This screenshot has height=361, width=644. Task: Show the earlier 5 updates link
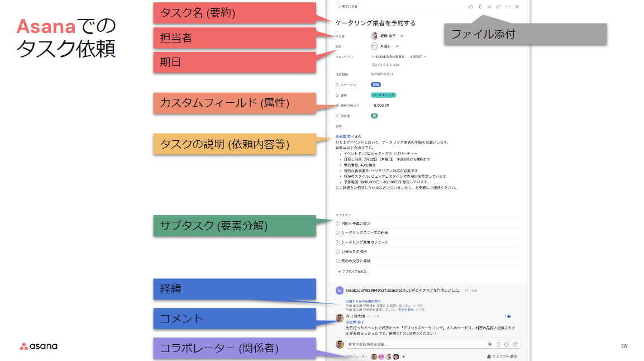363,301
